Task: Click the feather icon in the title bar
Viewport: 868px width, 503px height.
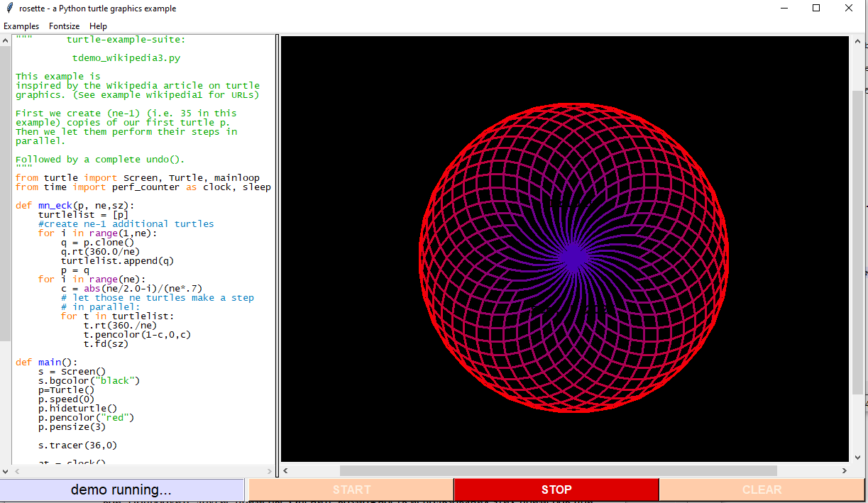Action: tap(9, 9)
